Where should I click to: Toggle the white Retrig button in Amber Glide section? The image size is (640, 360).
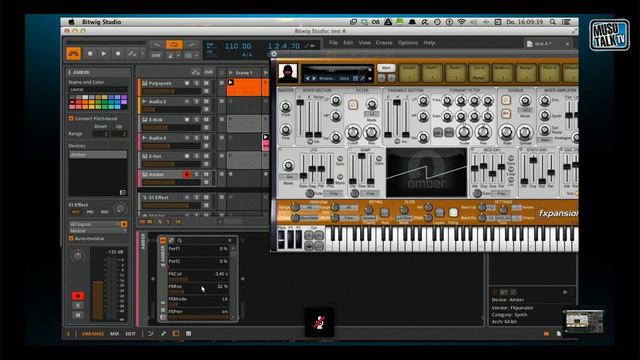point(453,212)
